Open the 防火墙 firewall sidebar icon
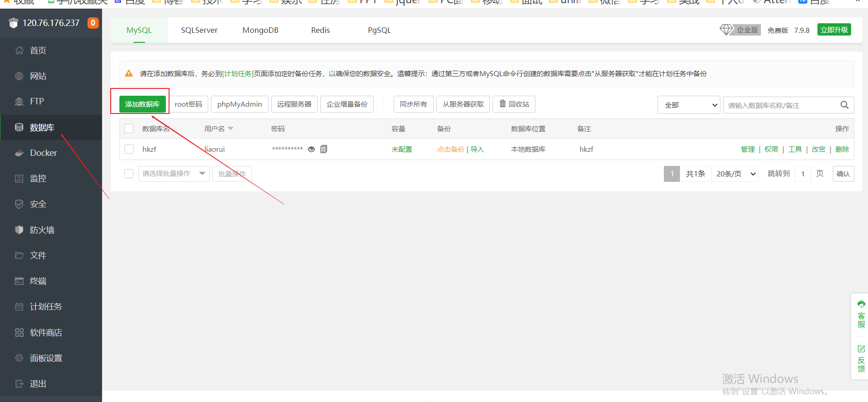The height and width of the screenshot is (402, 868). pyautogui.click(x=19, y=230)
